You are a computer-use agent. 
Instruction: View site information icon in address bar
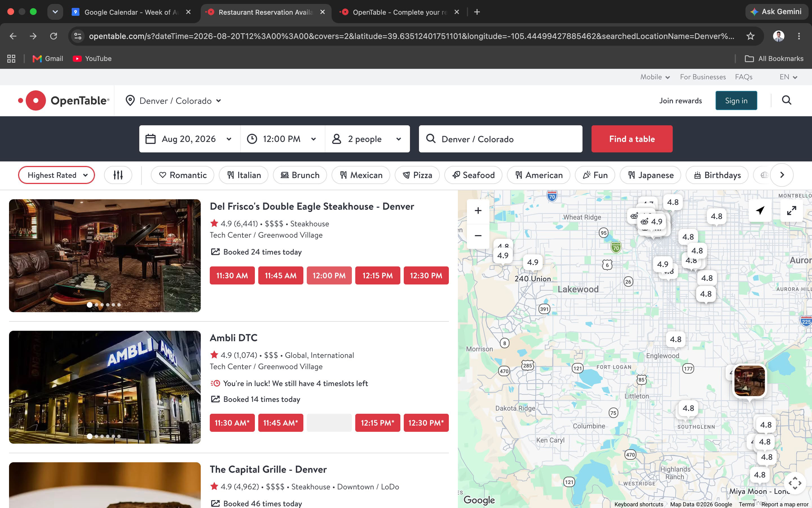pyautogui.click(x=78, y=36)
